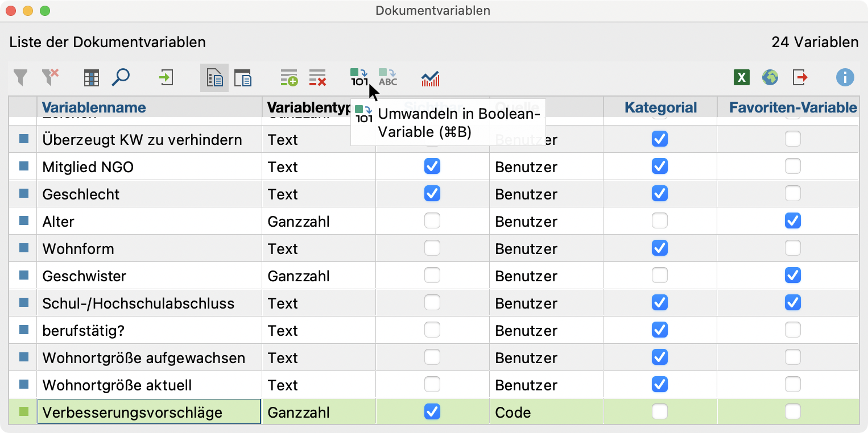Viewport: 868px width, 433px height.
Task: Click the blue square icon of Geschwister row
Action: tap(24, 275)
